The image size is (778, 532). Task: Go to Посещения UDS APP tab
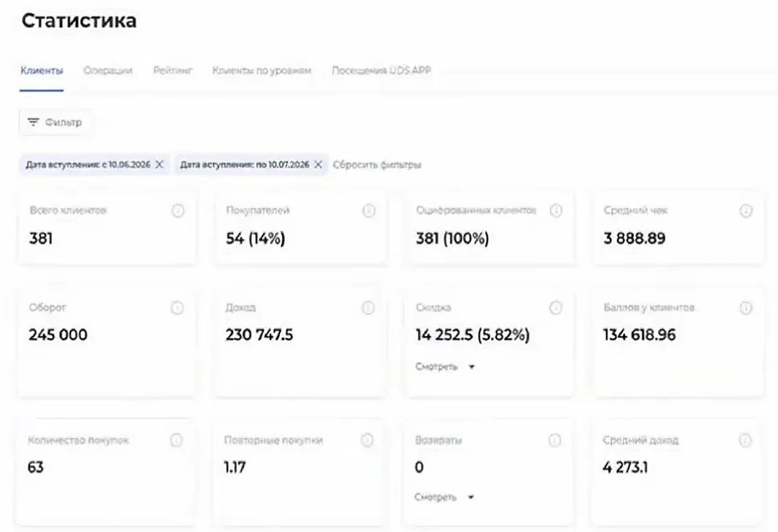(x=381, y=71)
